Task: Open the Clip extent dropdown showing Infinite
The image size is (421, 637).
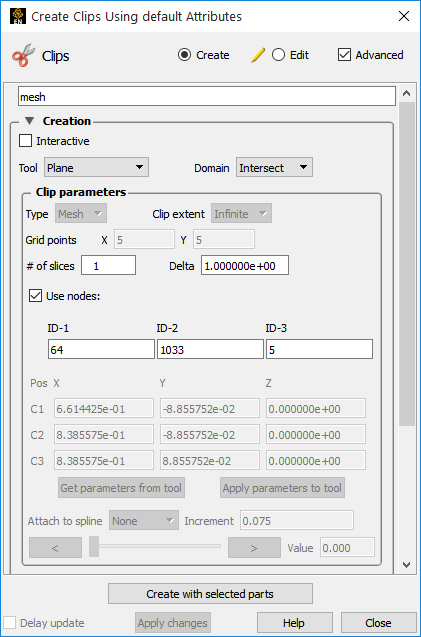Action: point(241,214)
